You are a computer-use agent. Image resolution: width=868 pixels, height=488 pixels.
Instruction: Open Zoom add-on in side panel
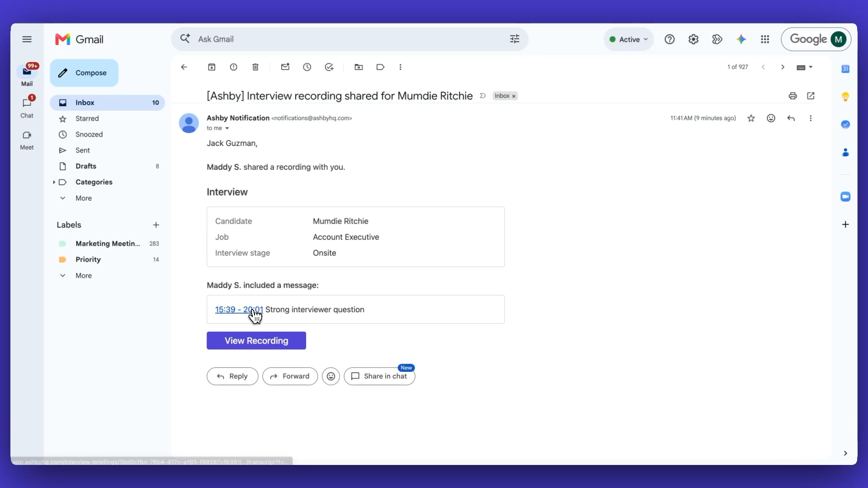coord(845,197)
